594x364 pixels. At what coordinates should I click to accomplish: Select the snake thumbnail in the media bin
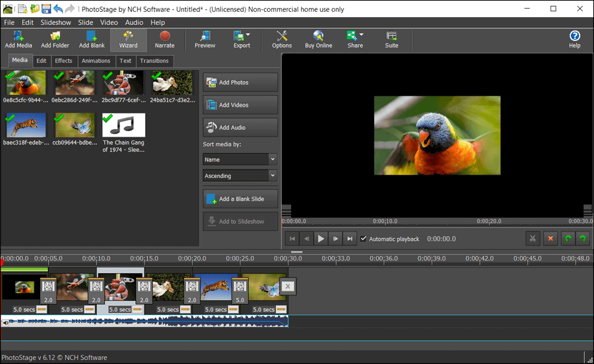123,83
